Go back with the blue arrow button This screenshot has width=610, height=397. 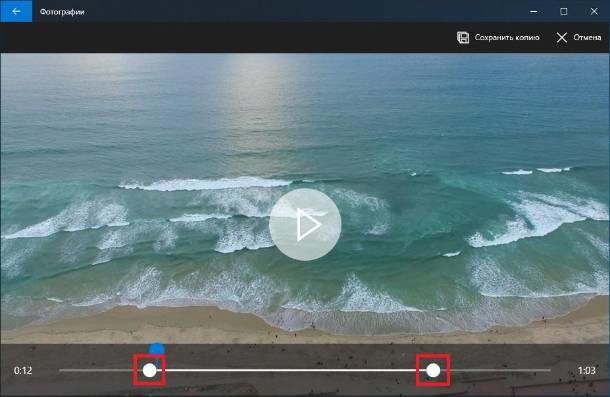pyautogui.click(x=16, y=11)
